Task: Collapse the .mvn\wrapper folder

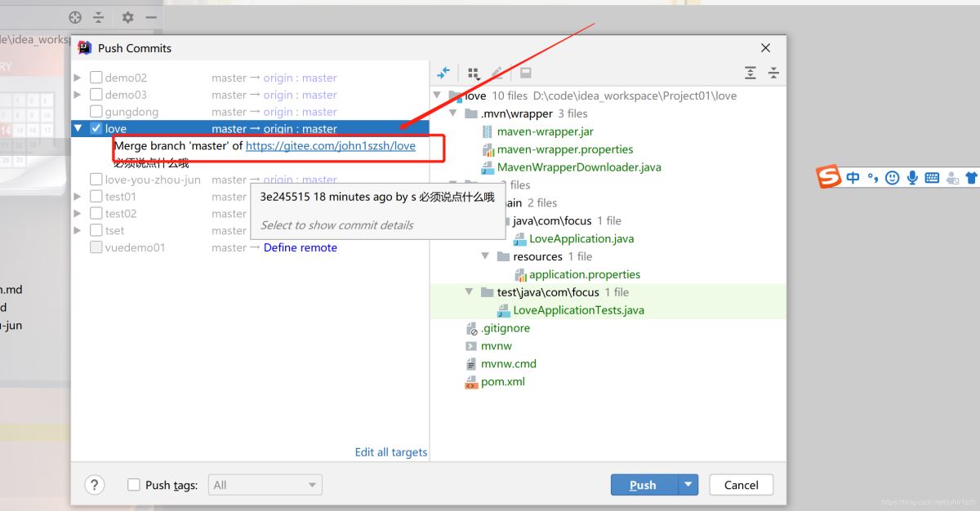Action: (x=453, y=113)
